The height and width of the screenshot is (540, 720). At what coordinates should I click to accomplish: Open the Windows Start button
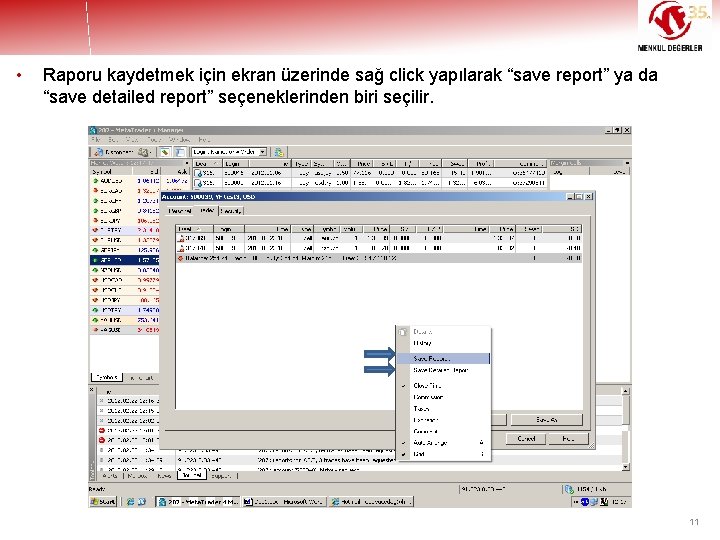coord(103,502)
